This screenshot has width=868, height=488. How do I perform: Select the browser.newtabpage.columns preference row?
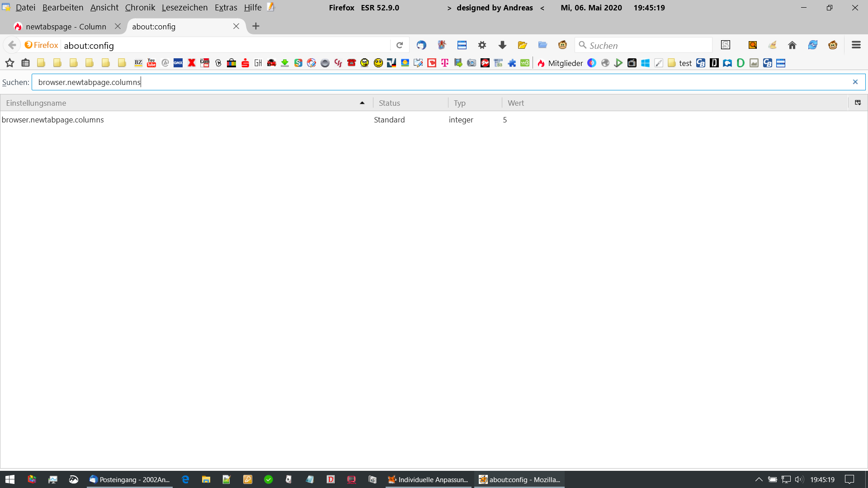point(53,120)
